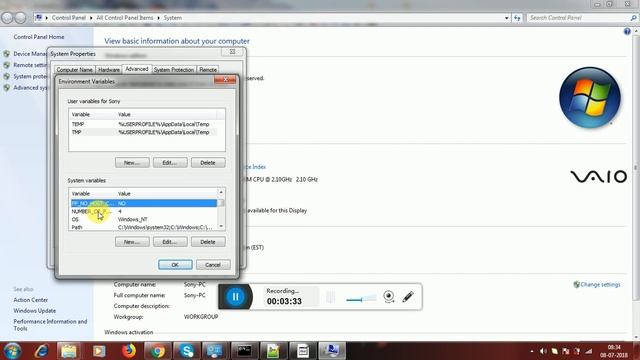
Task: Switch to System Protection tab
Action: tap(174, 70)
